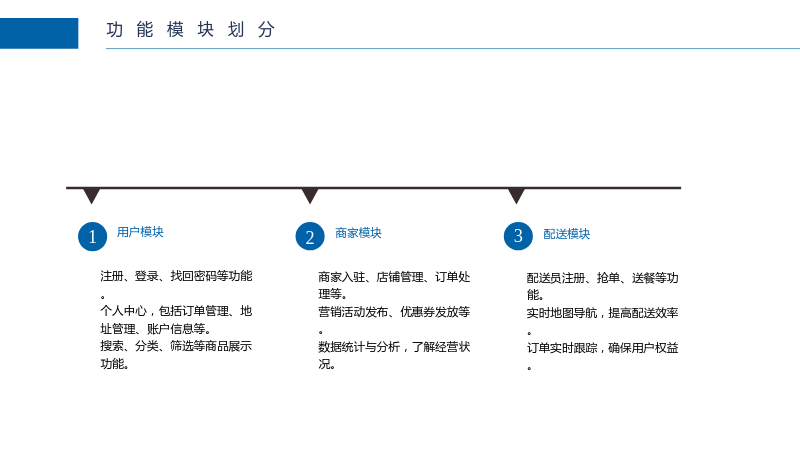The height and width of the screenshot is (450, 800).
Task: Click the text 注册、登录、找回密码等功能
Action: click(176, 276)
